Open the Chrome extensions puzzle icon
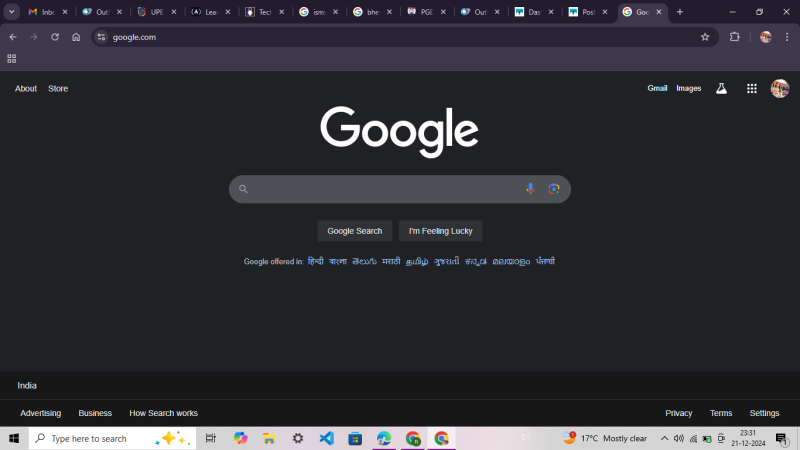Screen dimensions: 800x450 (x=735, y=37)
